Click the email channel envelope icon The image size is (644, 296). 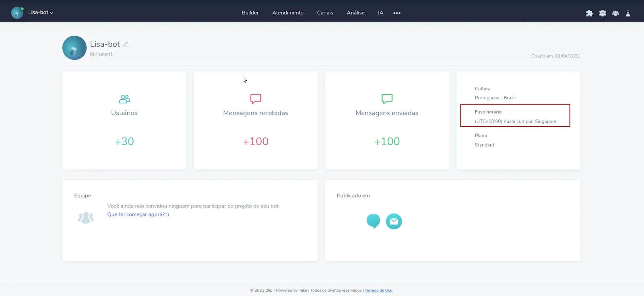pos(394,221)
